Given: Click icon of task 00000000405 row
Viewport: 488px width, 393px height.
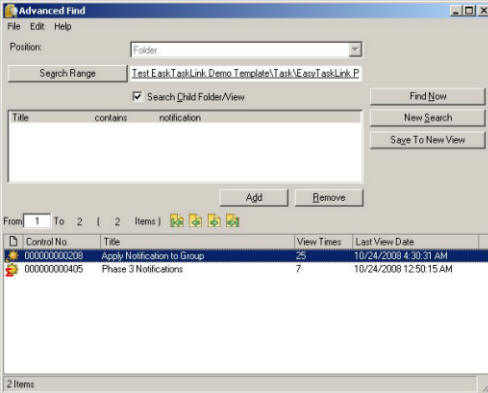Looking at the screenshot, I should pos(12,269).
